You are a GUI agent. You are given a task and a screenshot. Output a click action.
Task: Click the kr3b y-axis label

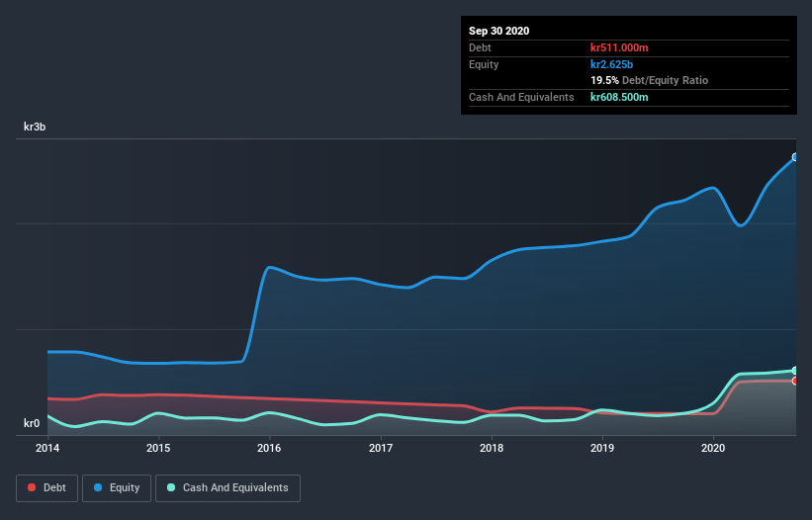pyautogui.click(x=35, y=127)
